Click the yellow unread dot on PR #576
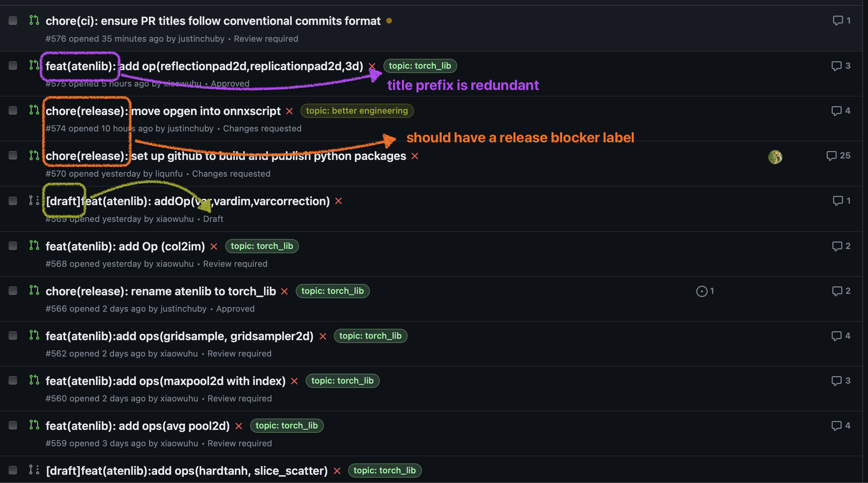 (389, 21)
